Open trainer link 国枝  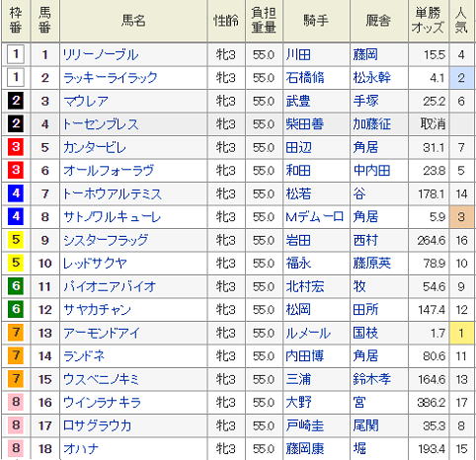[x=365, y=333]
